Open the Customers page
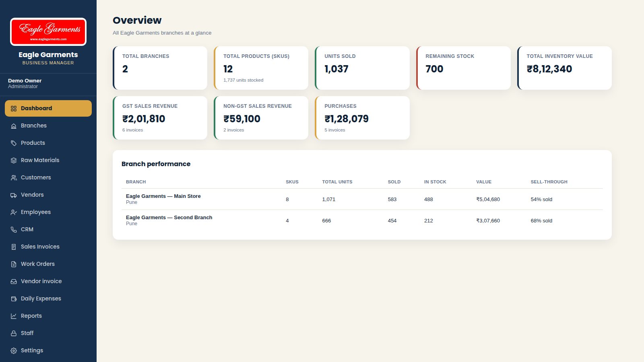The height and width of the screenshot is (362, 644). 48,178
